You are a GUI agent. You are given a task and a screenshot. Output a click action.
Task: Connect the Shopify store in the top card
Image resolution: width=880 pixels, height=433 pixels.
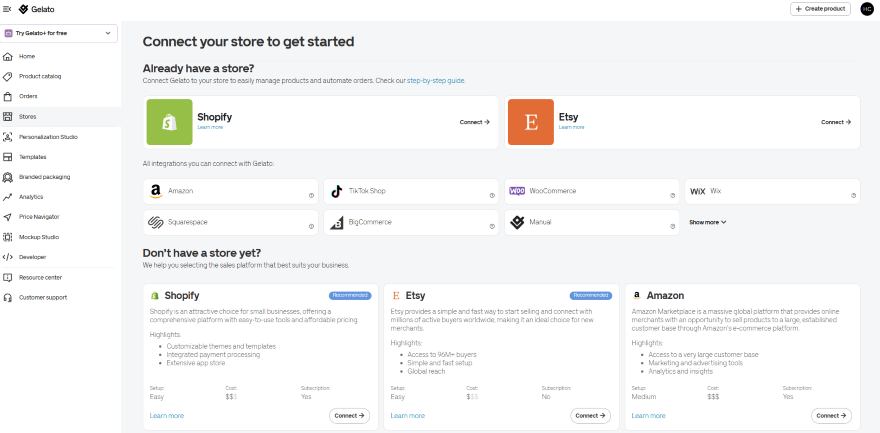point(475,122)
